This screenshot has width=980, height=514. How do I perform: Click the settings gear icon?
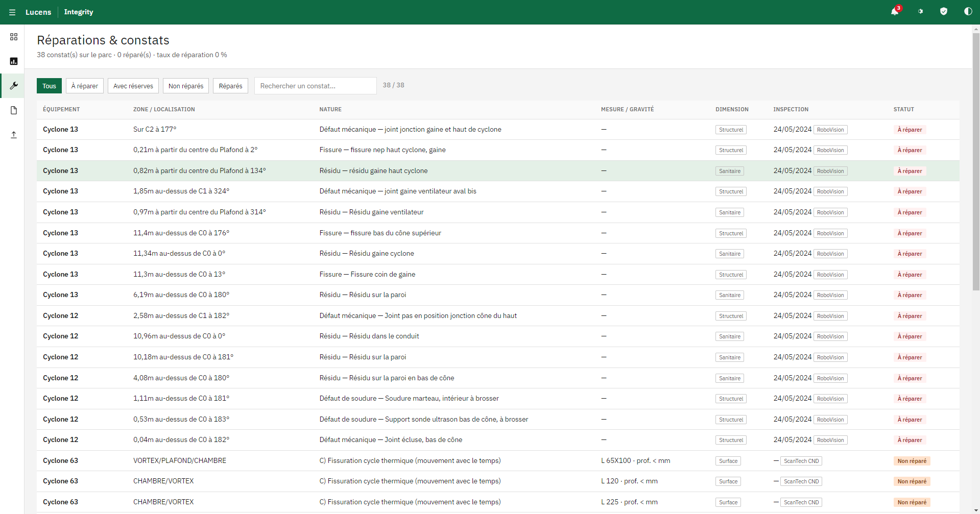click(x=920, y=12)
